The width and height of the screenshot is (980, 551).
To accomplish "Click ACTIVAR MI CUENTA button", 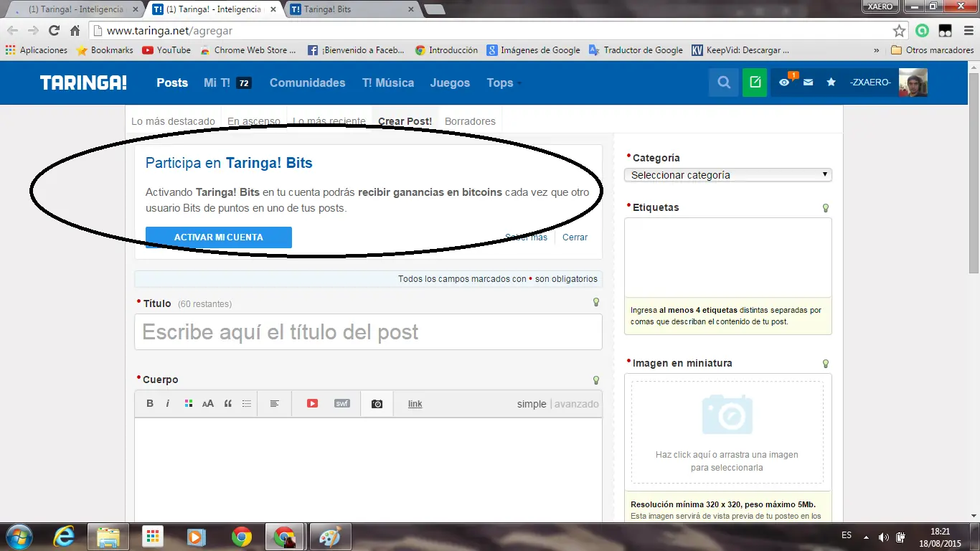I will pos(219,237).
